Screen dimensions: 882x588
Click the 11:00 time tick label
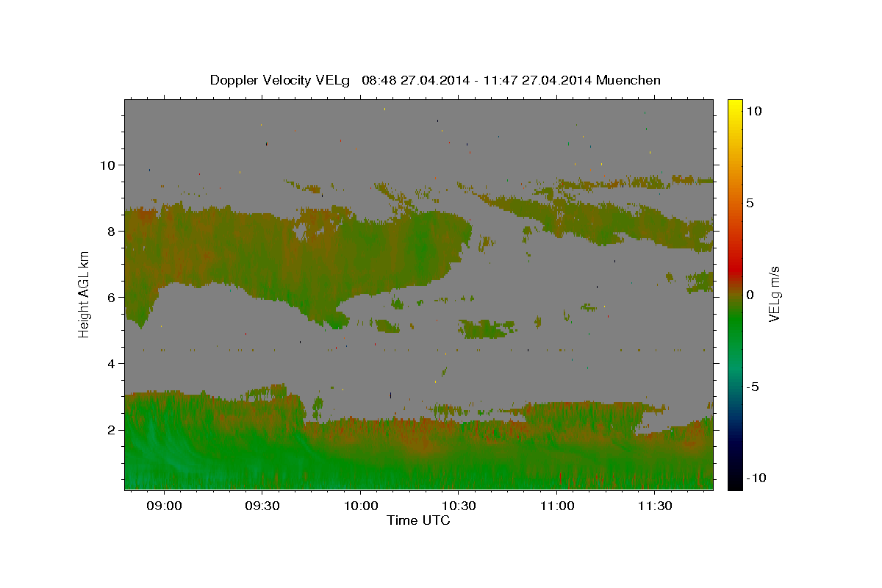(x=556, y=506)
